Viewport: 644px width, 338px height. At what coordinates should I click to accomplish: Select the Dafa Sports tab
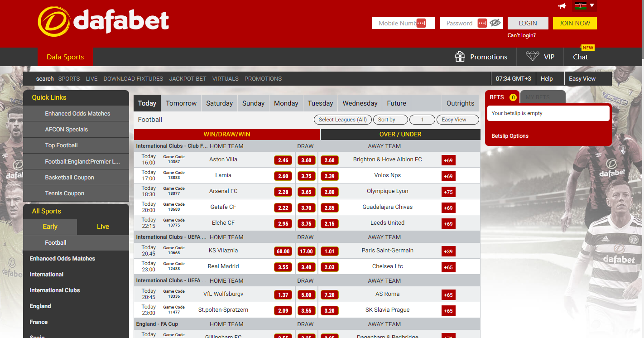pos(65,57)
